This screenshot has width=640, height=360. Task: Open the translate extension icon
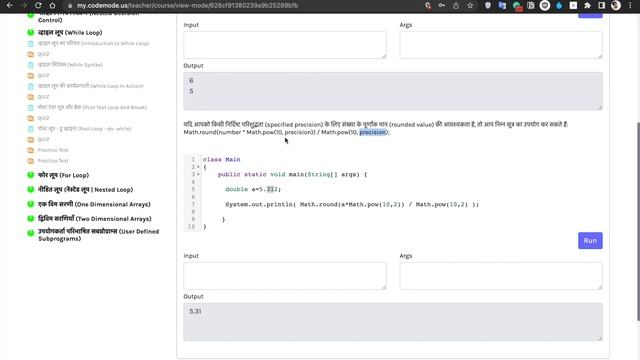pos(502,6)
